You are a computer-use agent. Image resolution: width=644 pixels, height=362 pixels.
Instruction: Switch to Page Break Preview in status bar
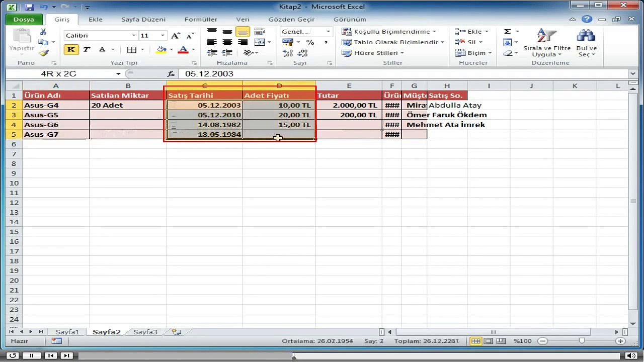[x=501, y=341]
